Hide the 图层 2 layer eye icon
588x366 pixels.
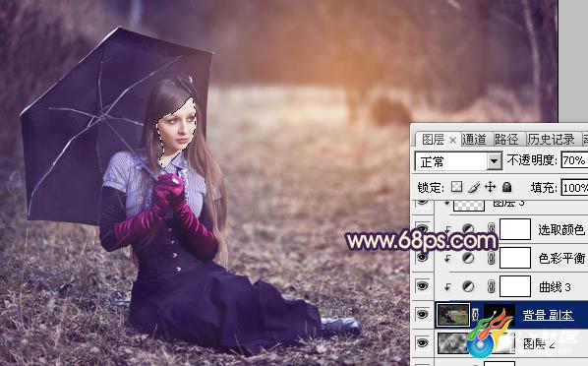pos(422,342)
